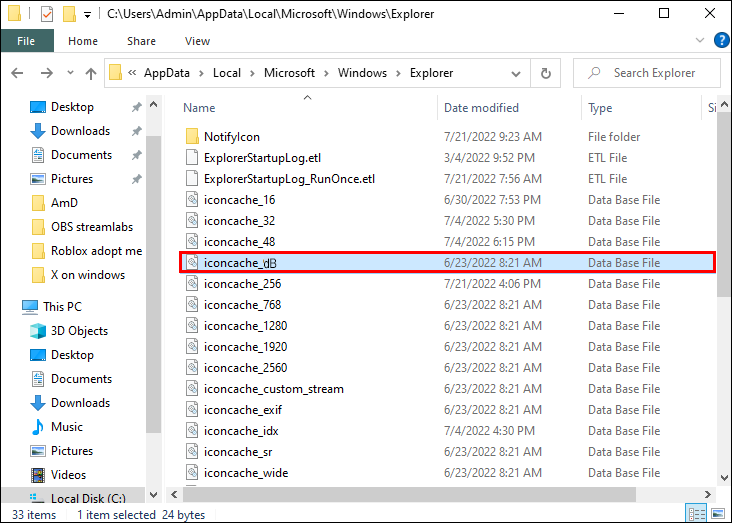
Task: Select the iconcache_idx file icon
Action: [192, 431]
